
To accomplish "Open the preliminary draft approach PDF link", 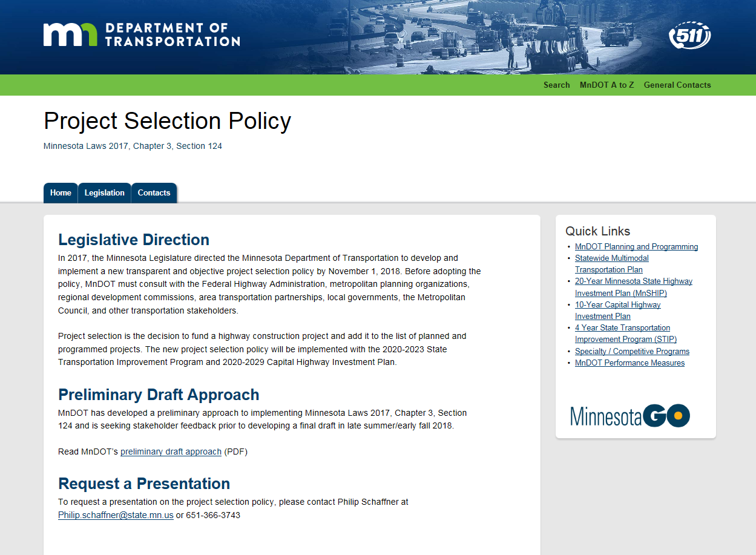I will 171,452.
